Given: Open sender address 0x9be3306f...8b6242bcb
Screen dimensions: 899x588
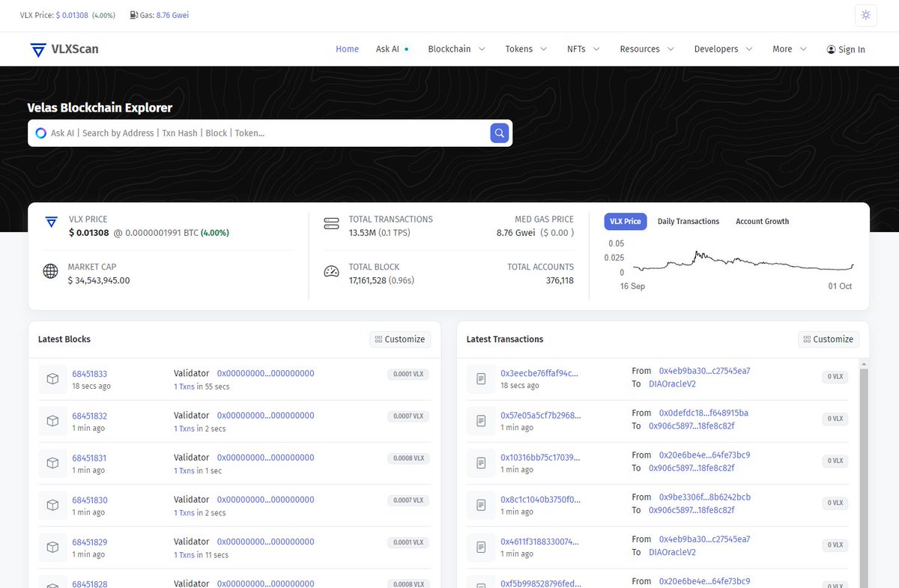Looking at the screenshot, I should 705,497.
